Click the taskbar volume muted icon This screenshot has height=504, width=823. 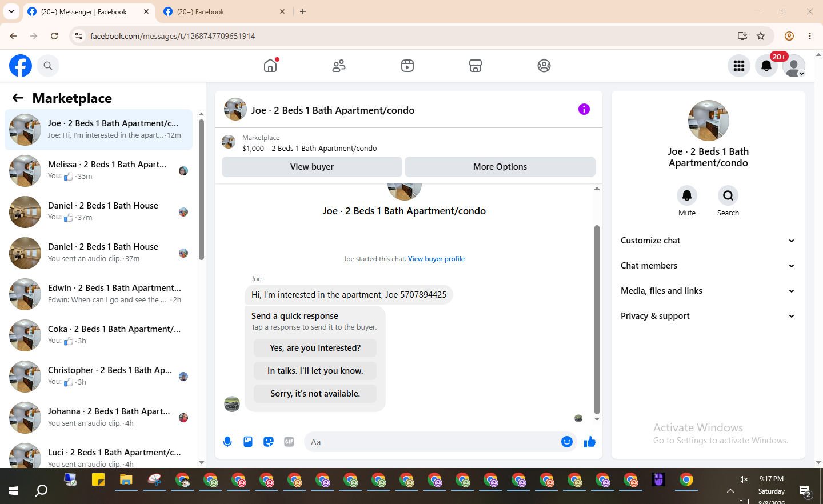point(744,479)
